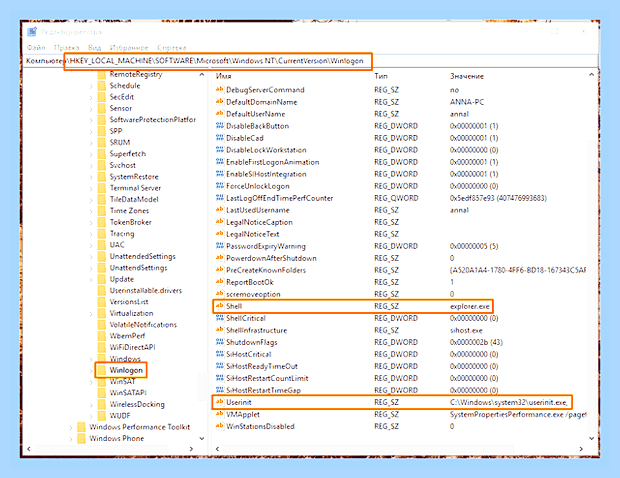Click the EnableFirstLogonAnimation DWORD icon

(219, 162)
